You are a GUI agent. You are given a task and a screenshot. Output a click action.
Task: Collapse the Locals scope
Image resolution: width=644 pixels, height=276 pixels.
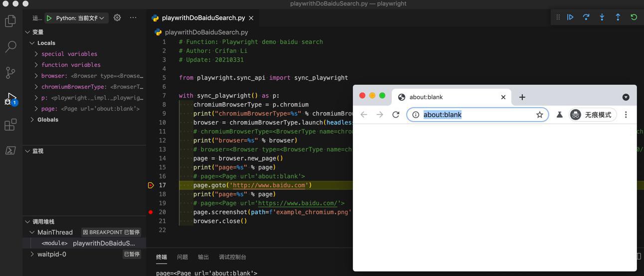(x=32, y=43)
